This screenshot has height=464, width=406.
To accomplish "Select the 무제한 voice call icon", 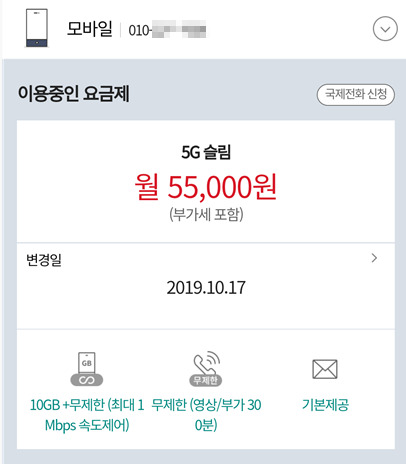I will coord(206,368).
